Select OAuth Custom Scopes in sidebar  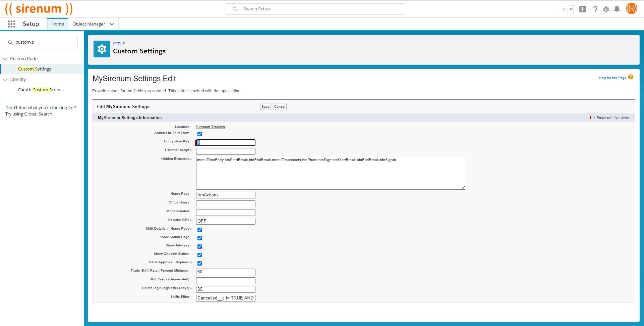pyautogui.click(x=41, y=90)
